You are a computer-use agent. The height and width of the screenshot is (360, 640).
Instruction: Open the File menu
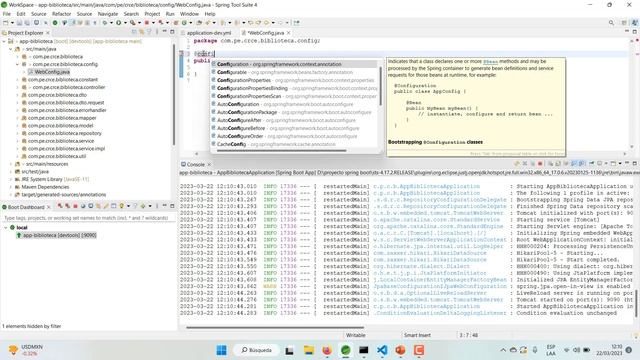click(7, 14)
